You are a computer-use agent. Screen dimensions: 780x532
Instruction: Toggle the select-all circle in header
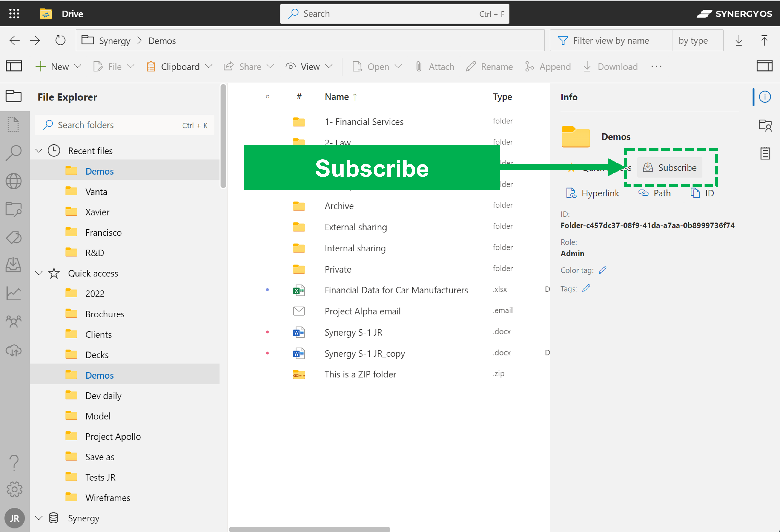point(267,97)
